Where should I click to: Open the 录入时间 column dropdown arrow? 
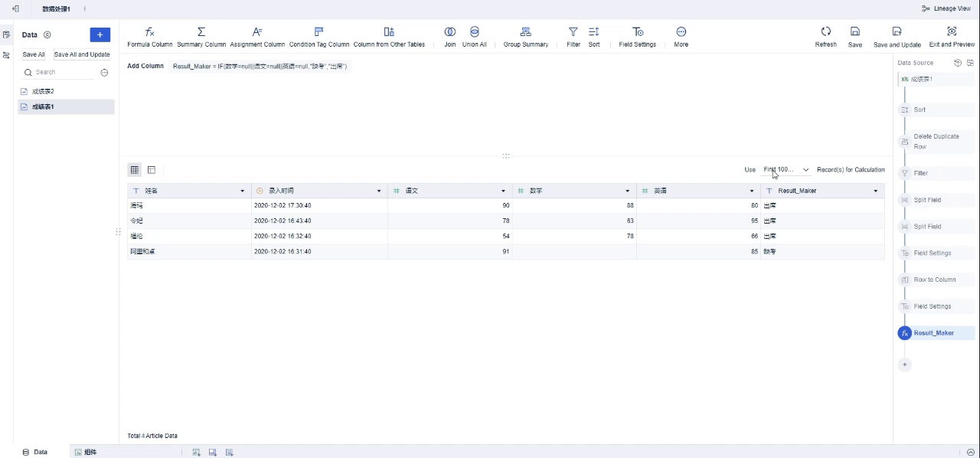click(x=379, y=191)
